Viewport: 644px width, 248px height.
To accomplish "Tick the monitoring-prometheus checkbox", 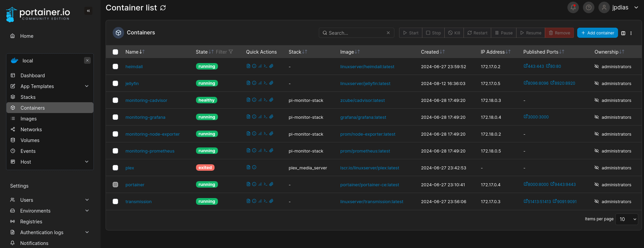I will (115, 151).
